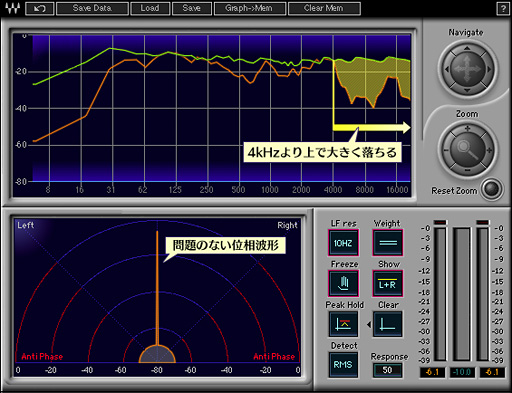Click Load in top bar
This screenshot has height=393, width=512.
point(150,8)
